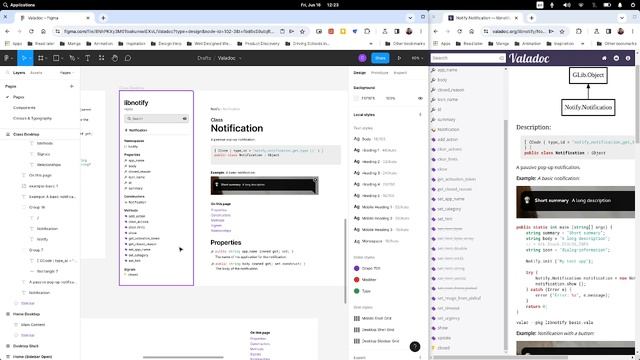Switch to the Layers tab

pos(19,73)
